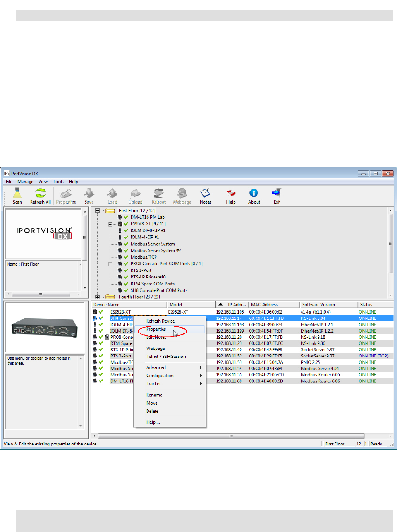Viewport: 397px width, 532px height.
Task: Click the Refresh All toolbar icon
Action: pos(40,196)
